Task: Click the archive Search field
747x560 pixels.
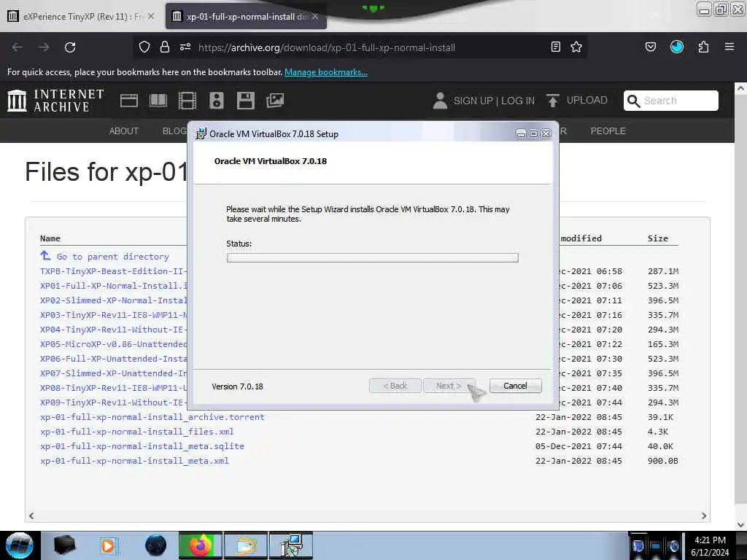Action: click(x=671, y=101)
